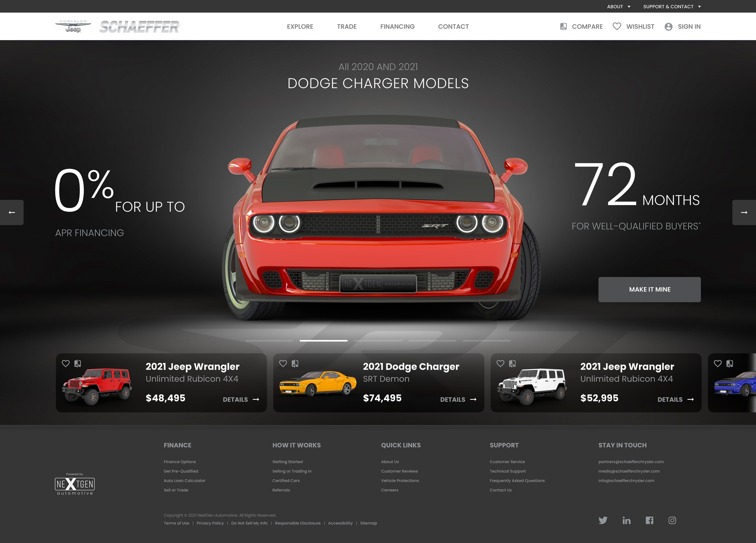
Task: Open the Trade menu
Action: coord(347,27)
